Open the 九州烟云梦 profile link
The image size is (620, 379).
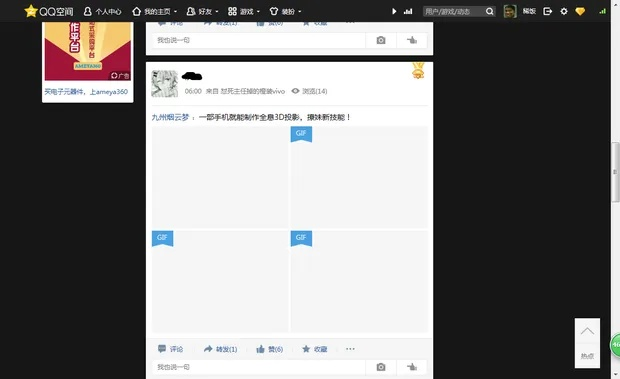170,117
